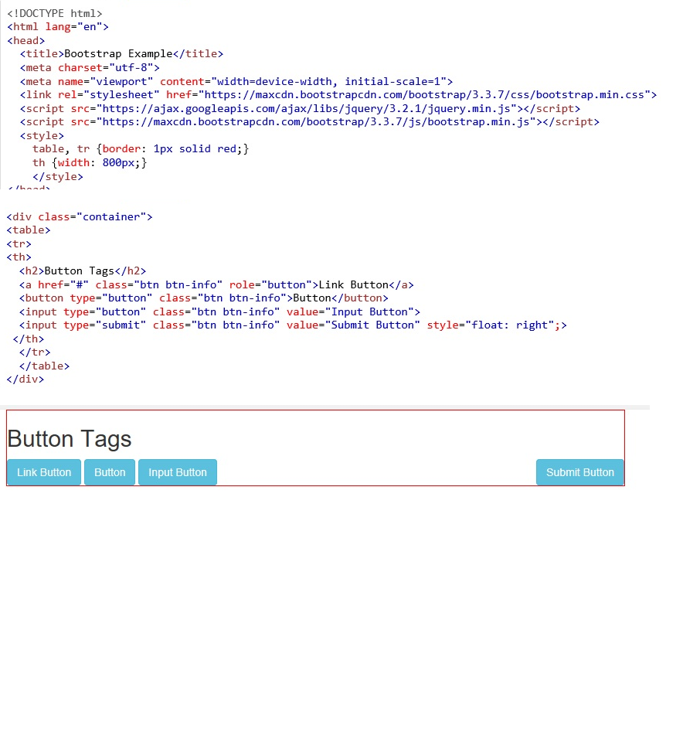Click the '<h2>Button Tags</h2>' code line
Image resolution: width=700 pixels, height=742 pixels.
click(x=83, y=271)
